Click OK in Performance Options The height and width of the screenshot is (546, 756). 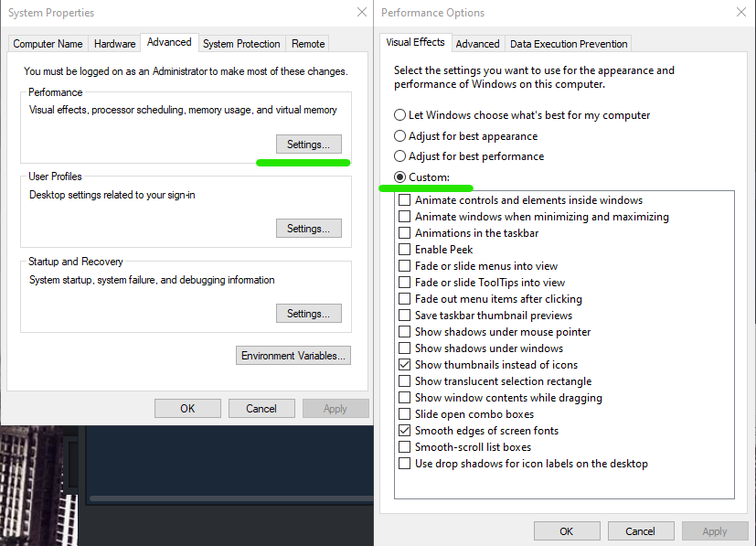[x=567, y=531]
